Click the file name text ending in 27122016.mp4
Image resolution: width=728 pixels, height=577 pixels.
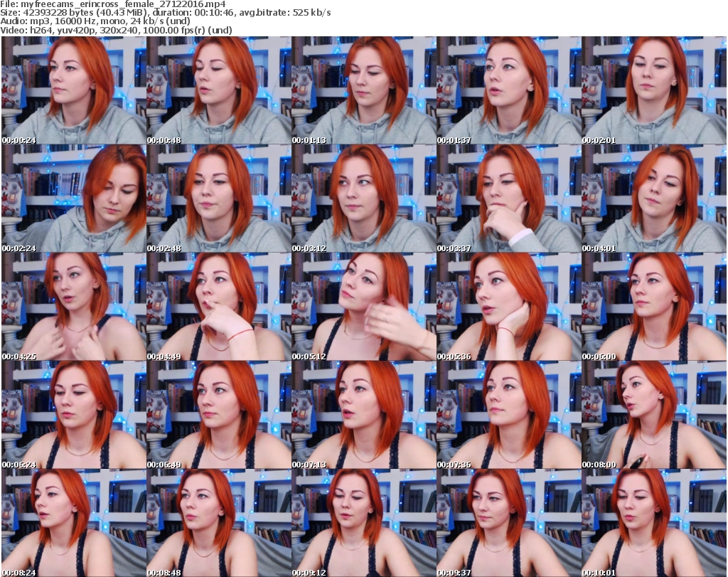click(x=123, y=4)
